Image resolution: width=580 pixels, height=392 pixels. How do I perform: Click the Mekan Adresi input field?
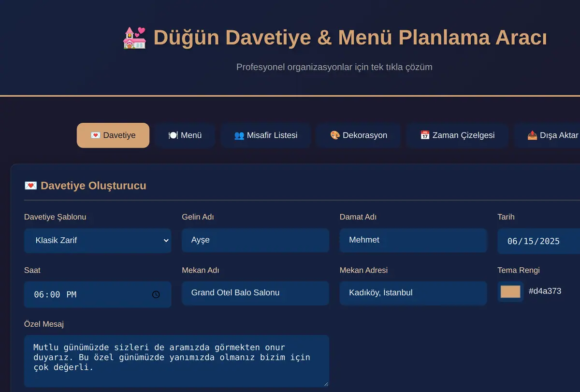click(x=413, y=293)
